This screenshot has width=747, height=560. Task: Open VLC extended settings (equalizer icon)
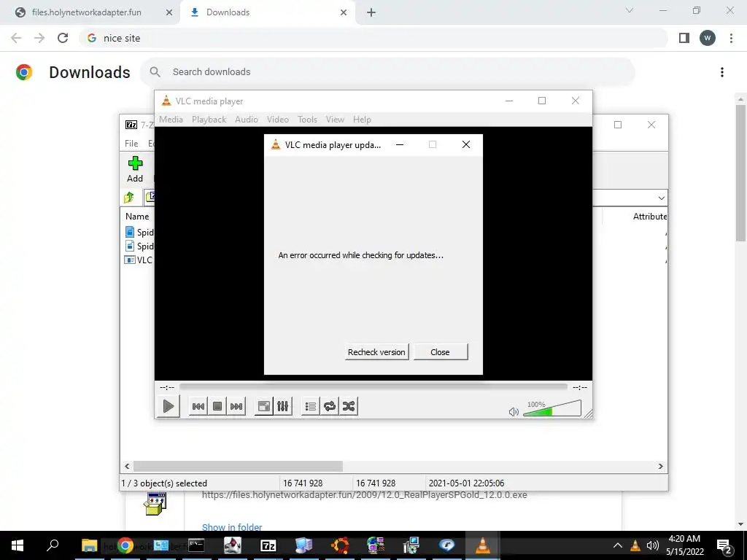[x=282, y=406]
